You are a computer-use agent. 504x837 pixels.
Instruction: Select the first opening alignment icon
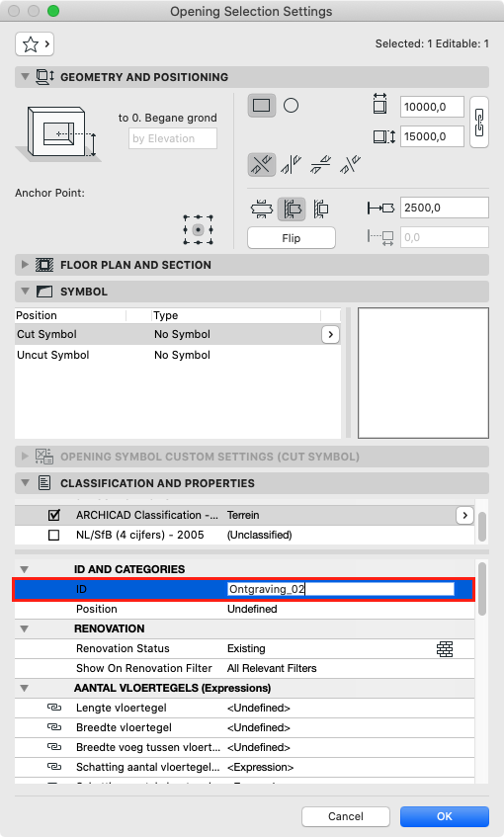click(x=262, y=164)
